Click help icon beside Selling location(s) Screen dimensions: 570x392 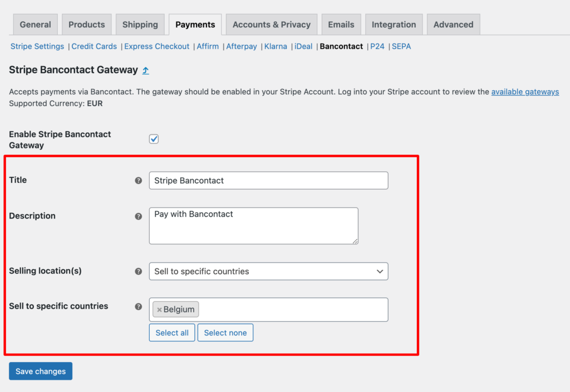[x=139, y=271]
